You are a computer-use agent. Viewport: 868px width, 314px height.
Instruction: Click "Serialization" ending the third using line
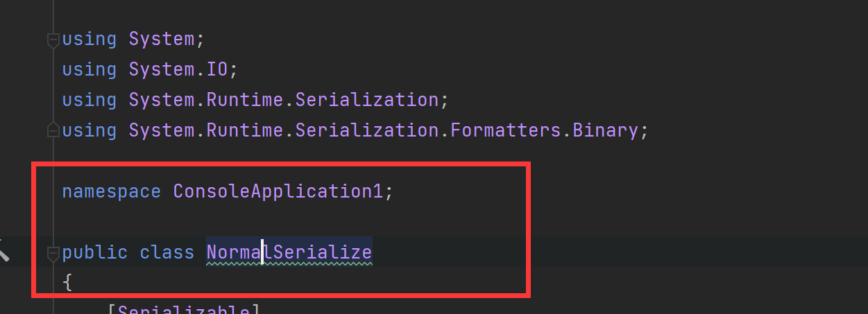click(x=367, y=100)
